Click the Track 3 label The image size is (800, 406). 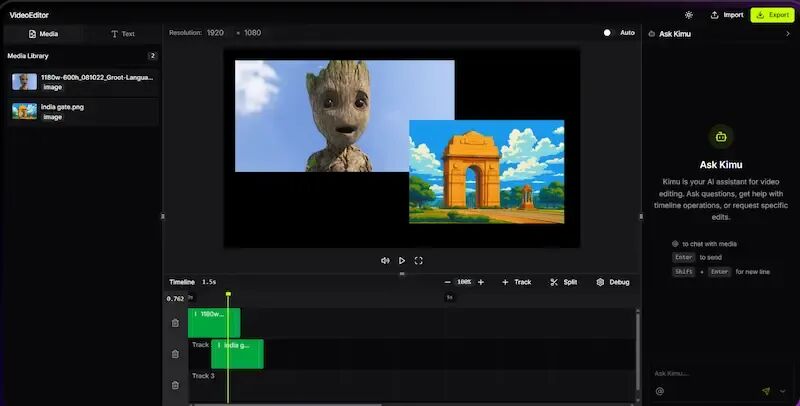coord(203,376)
